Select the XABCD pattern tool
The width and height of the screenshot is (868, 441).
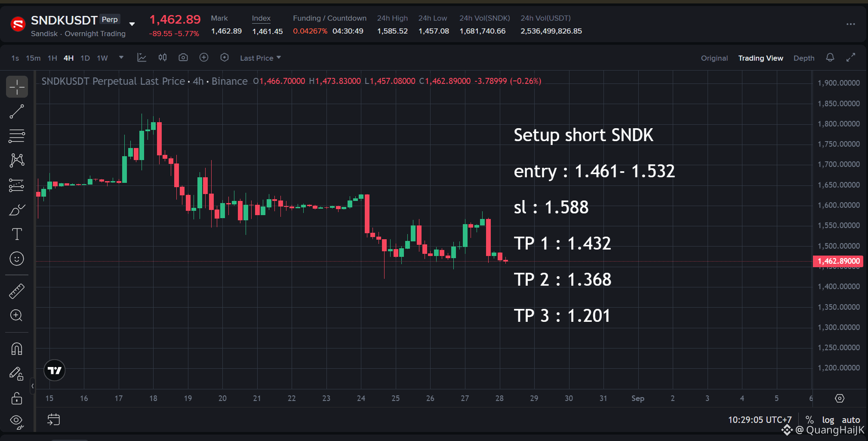coord(17,160)
